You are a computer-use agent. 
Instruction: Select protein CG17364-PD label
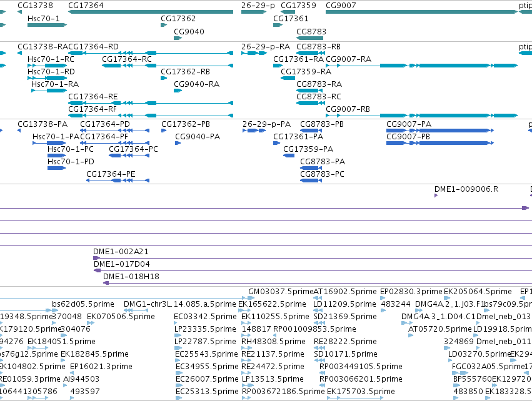coord(105,124)
